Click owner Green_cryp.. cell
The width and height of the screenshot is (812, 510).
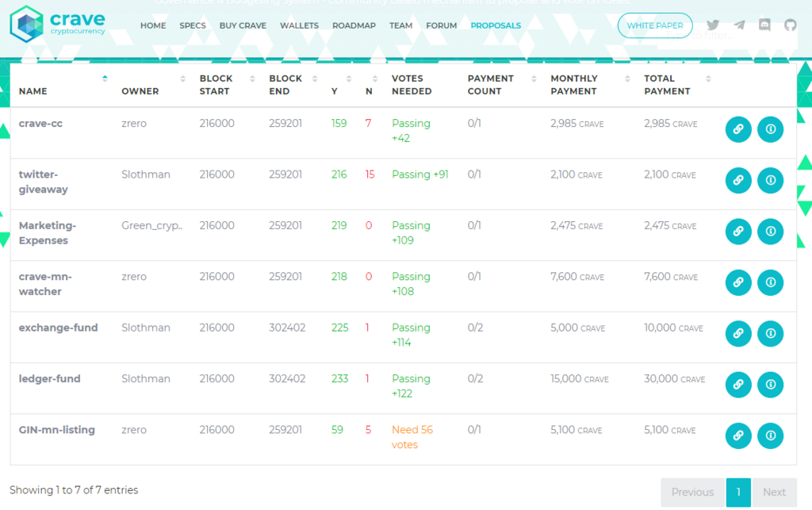tap(151, 226)
